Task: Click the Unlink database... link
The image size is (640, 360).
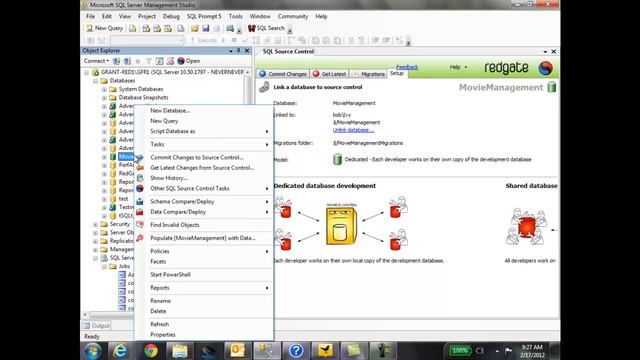Action: (353, 130)
